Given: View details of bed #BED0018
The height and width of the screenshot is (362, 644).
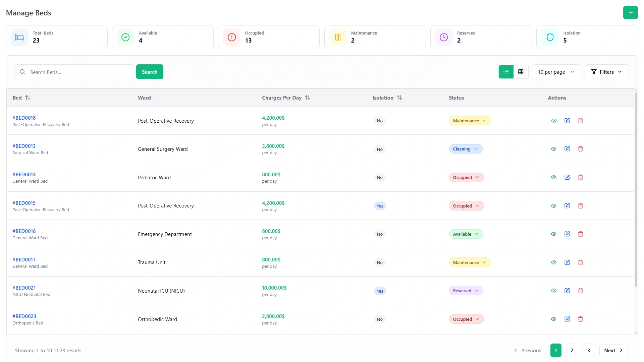Looking at the screenshot, I should click(x=553, y=121).
